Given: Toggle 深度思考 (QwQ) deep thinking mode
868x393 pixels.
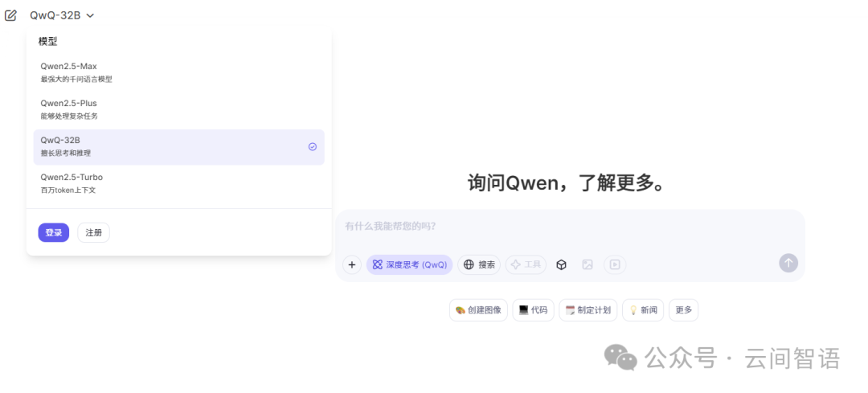Looking at the screenshot, I should [409, 264].
